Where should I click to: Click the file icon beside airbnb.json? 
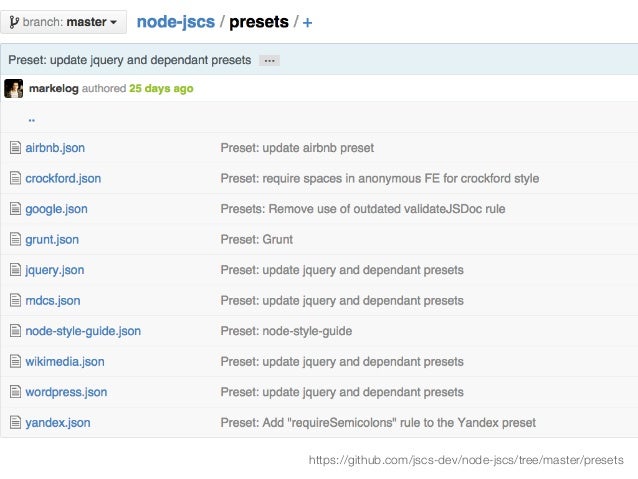(x=15, y=148)
